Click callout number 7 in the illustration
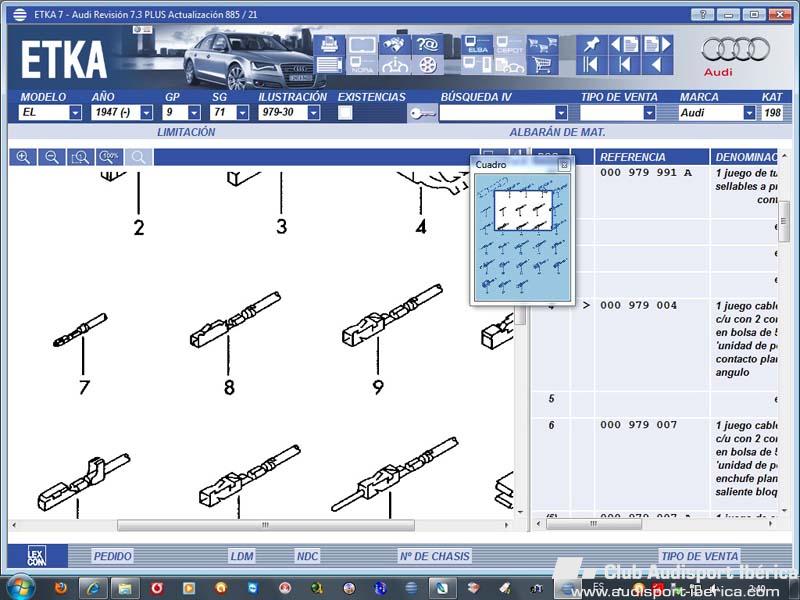This screenshot has height=600, width=800. click(84, 387)
